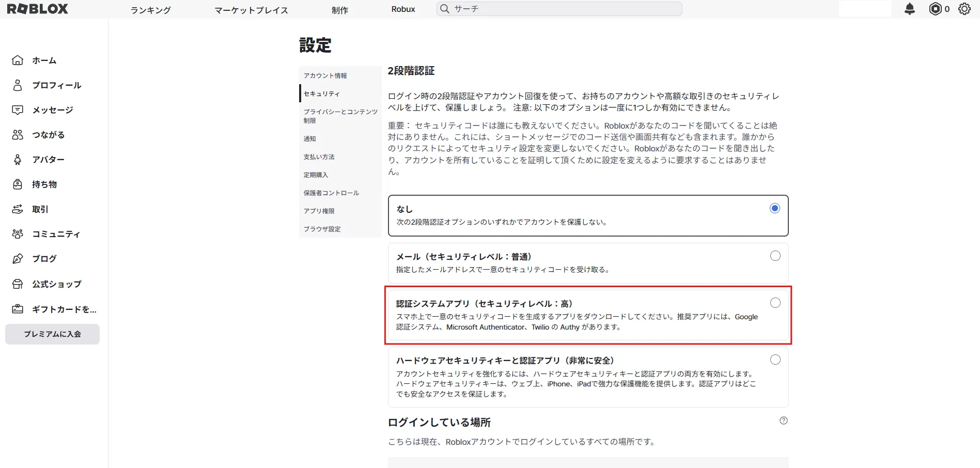Click the なし option title text
This screenshot has width=980, height=468.
(405, 209)
